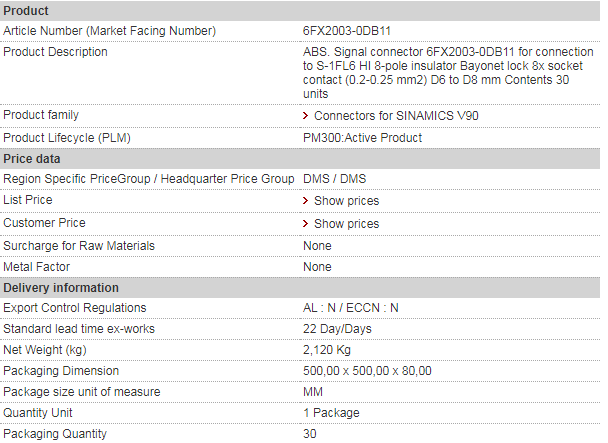This screenshot has height=443, width=608.
Task: Show prices for List Price
Action: point(346,201)
